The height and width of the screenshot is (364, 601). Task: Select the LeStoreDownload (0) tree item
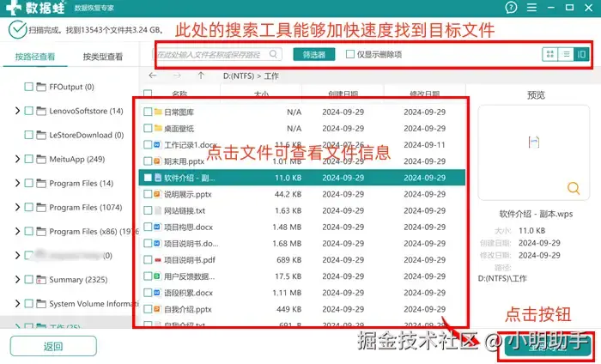click(86, 135)
